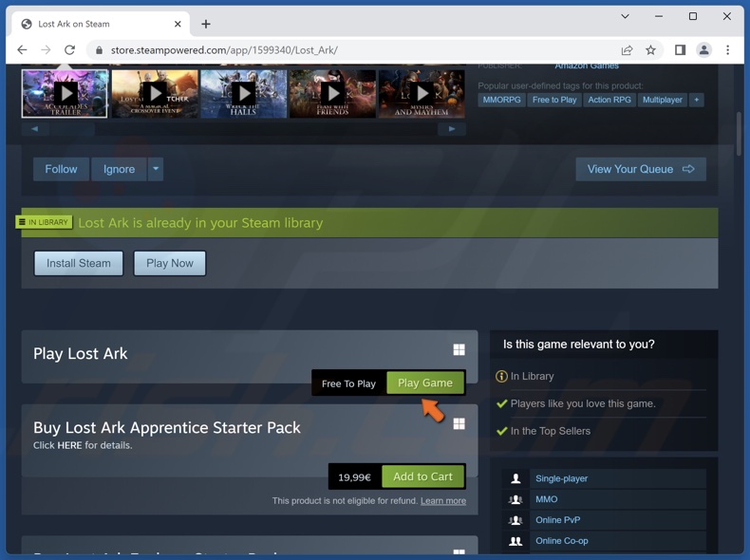
Task: Select the Lost Ark on Steam tab
Action: [x=99, y=24]
